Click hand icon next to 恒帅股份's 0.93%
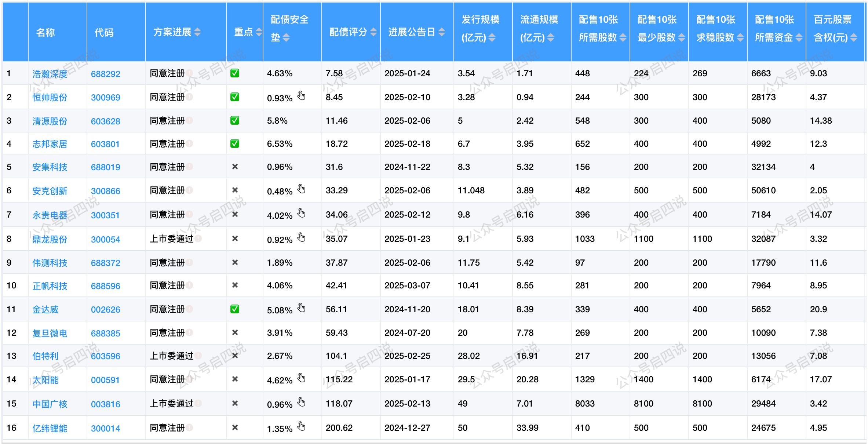The width and height of the screenshot is (868, 444). (x=301, y=96)
